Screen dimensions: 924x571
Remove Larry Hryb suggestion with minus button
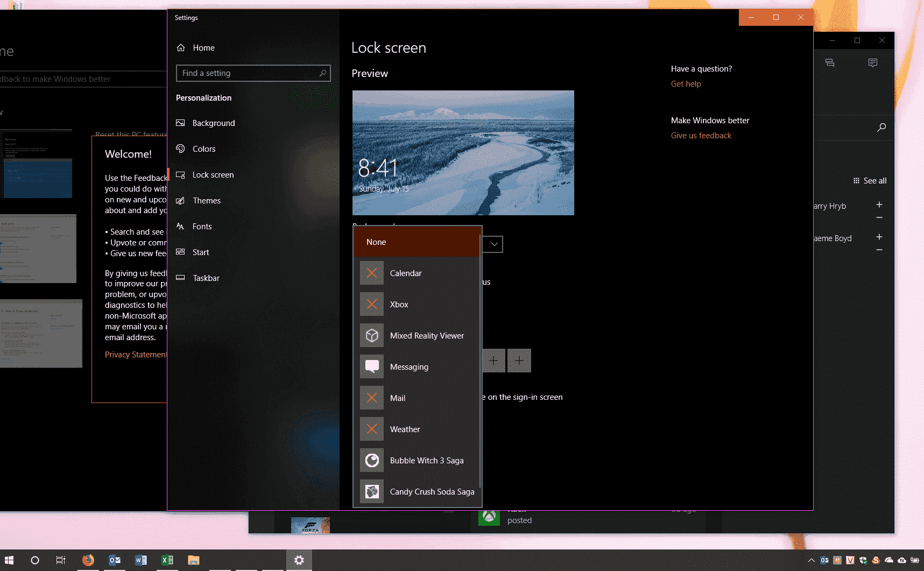click(879, 217)
